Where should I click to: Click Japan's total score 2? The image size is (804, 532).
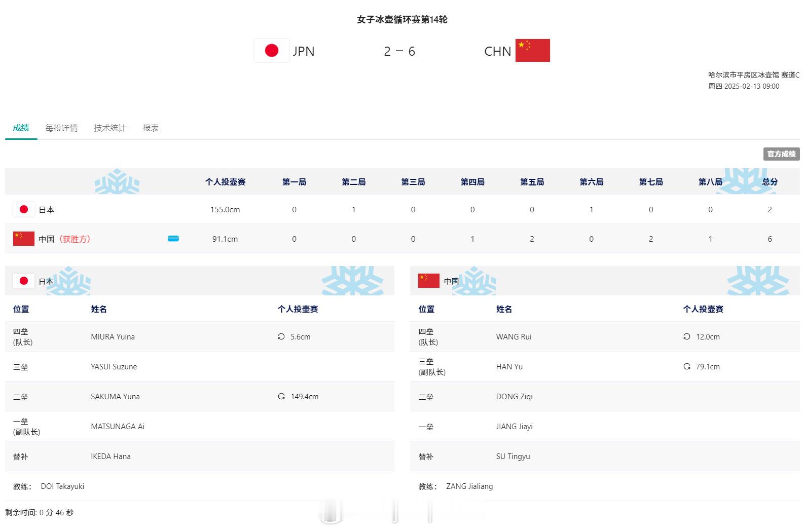(x=770, y=210)
